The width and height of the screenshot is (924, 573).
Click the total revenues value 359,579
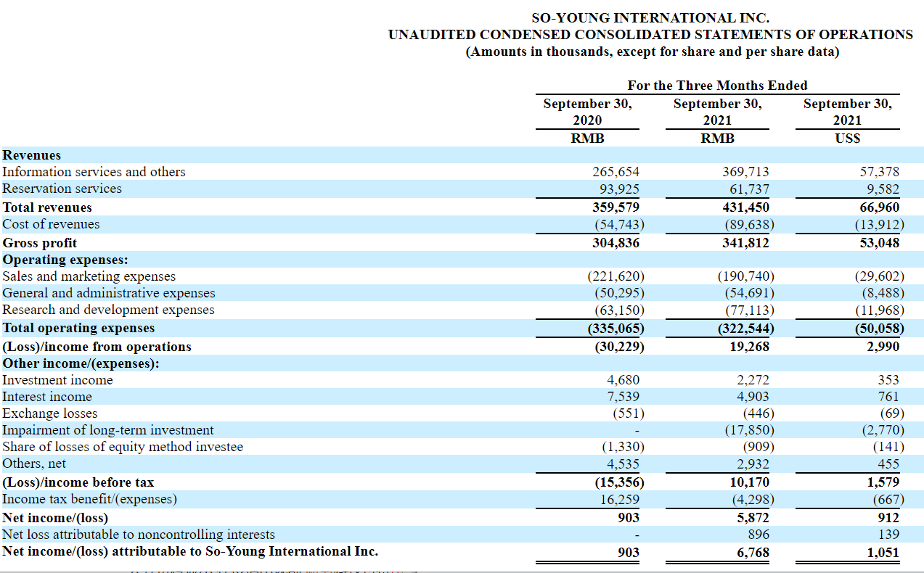[x=616, y=207]
